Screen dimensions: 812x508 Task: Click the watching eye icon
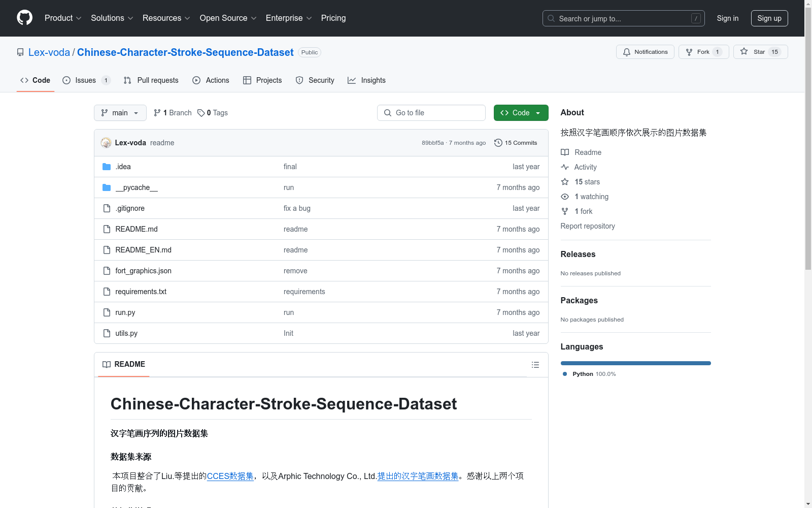pos(565,197)
